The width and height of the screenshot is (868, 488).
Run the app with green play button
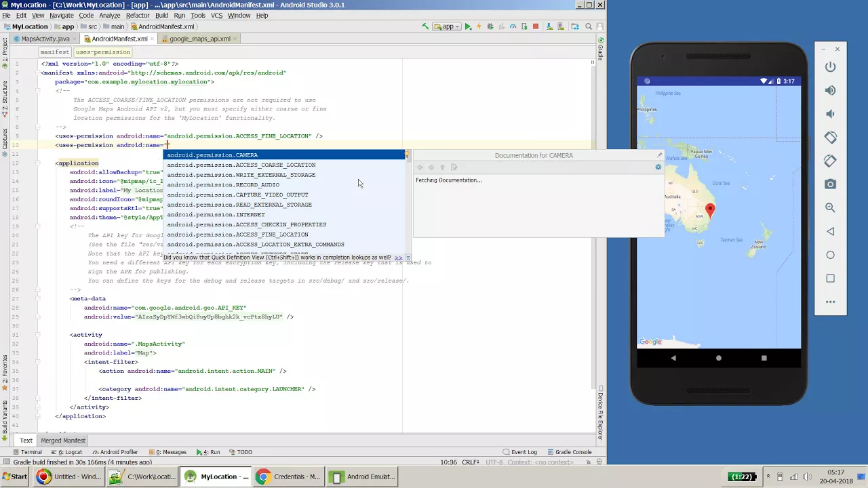(x=468, y=26)
